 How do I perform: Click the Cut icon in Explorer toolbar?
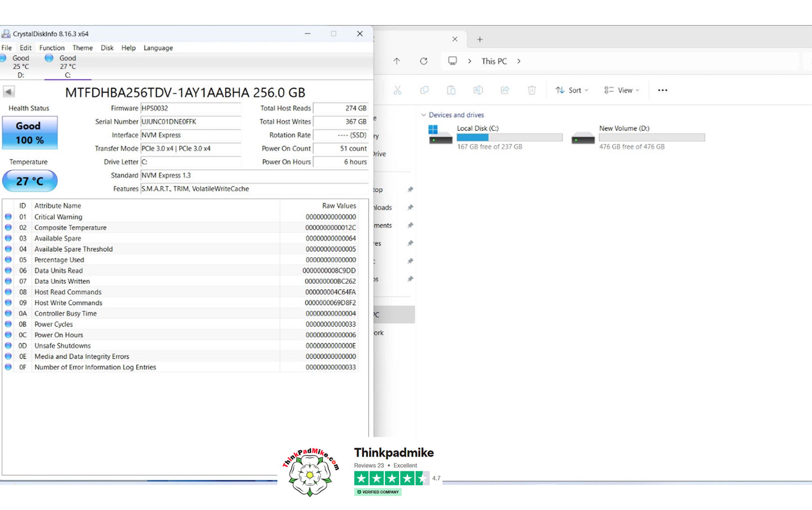point(397,90)
